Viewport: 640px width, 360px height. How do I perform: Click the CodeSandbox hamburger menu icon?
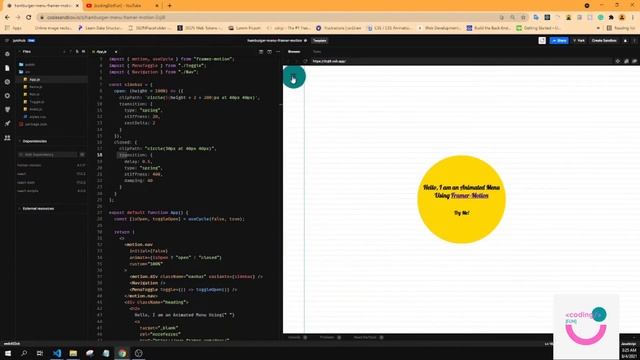pyautogui.click(x=7, y=40)
